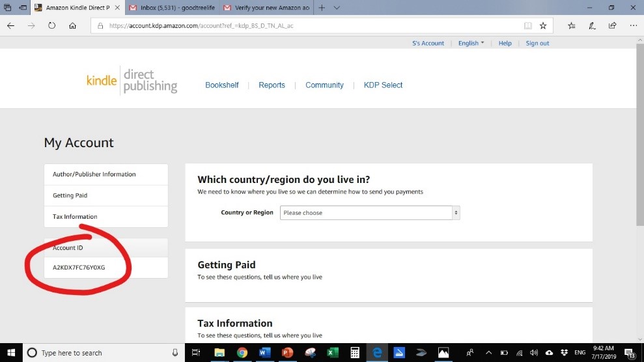Refresh the current page

point(51,25)
